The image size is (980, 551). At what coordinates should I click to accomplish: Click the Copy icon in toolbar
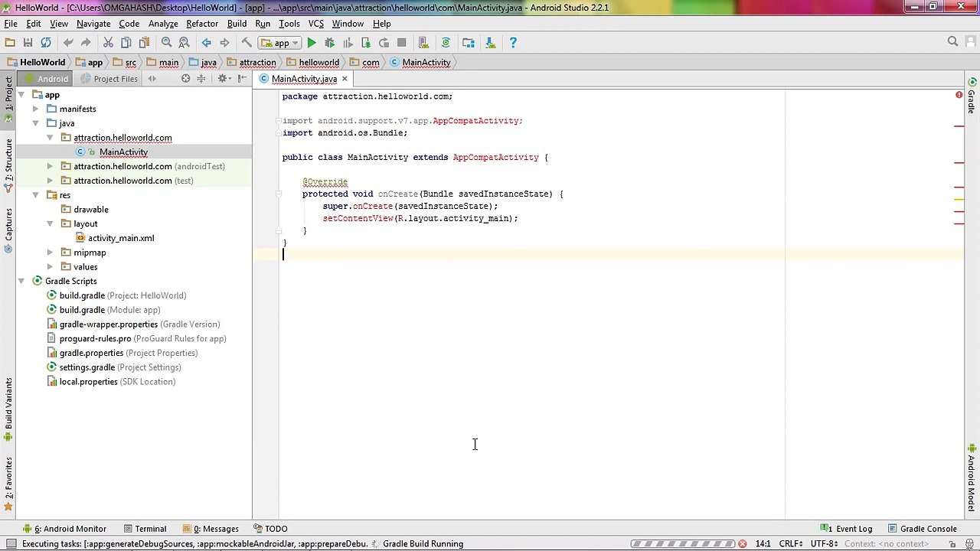tap(126, 43)
